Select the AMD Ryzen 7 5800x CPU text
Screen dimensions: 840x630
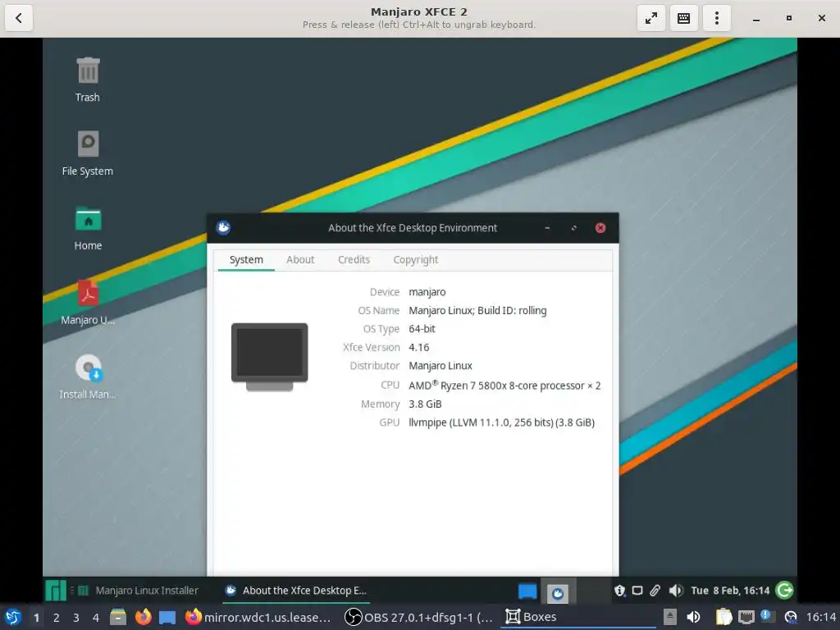click(504, 386)
